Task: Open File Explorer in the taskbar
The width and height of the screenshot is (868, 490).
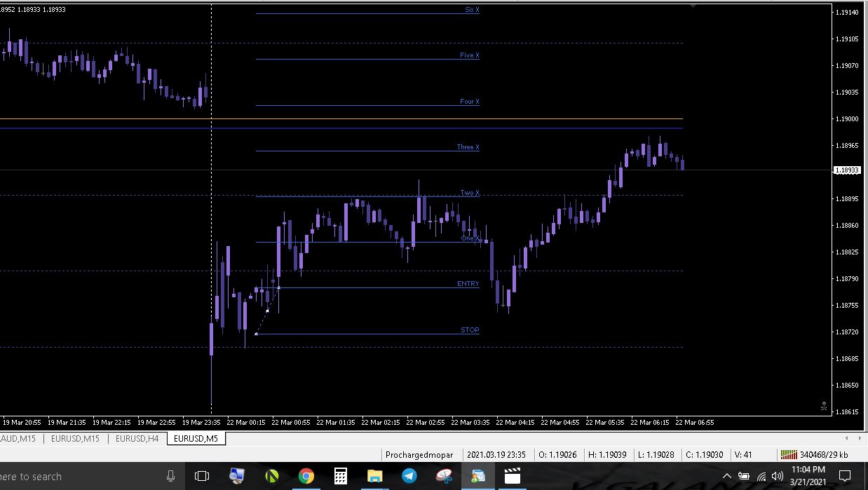Action: coord(374,477)
